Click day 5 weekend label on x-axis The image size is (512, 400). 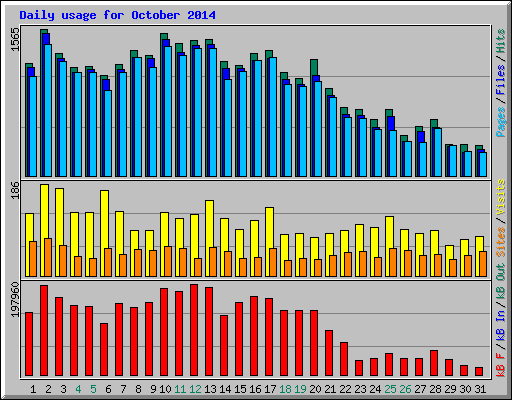click(93, 389)
